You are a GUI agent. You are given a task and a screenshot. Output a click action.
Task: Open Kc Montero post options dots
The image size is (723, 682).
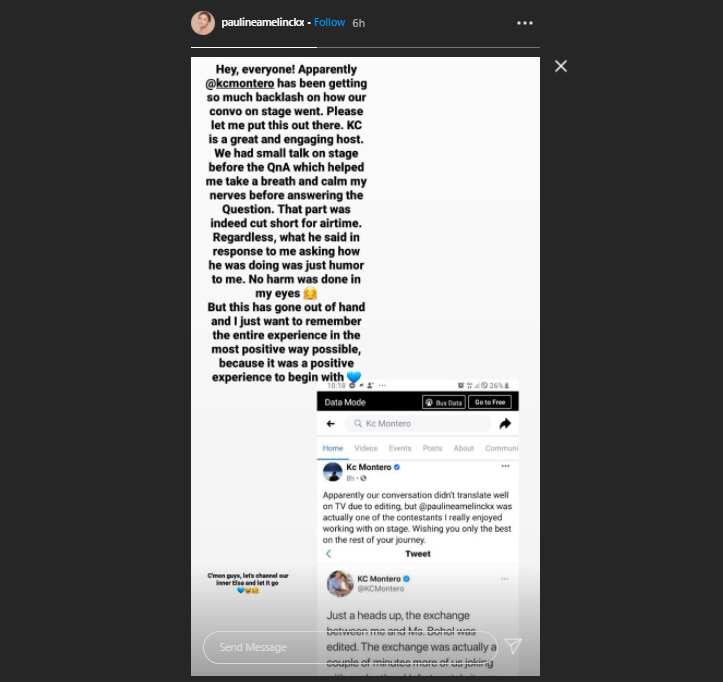505,466
